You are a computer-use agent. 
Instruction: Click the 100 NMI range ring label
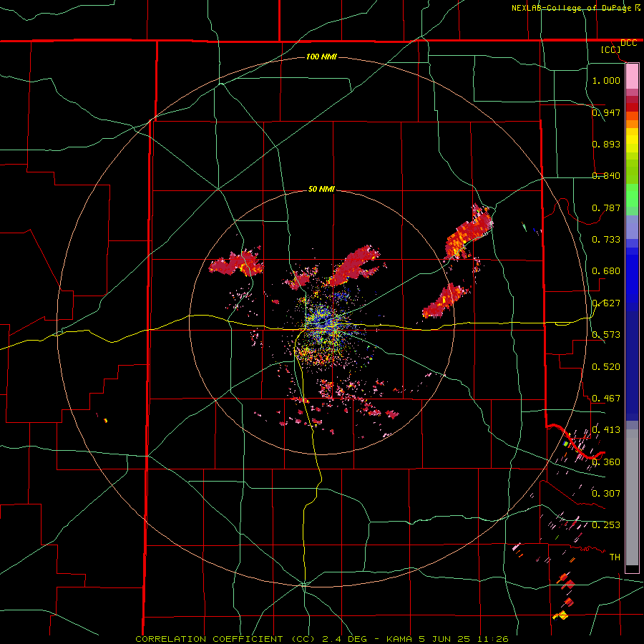[321, 57]
